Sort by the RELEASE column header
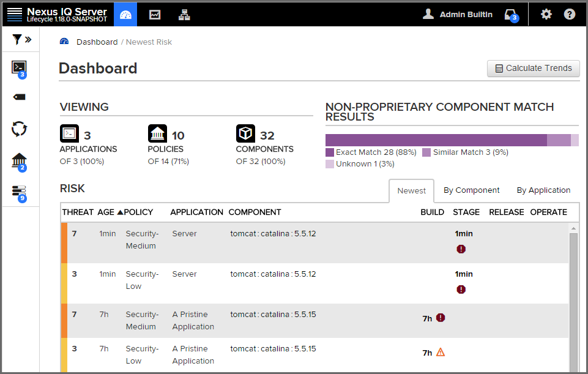This screenshot has height=374, width=588. point(506,212)
